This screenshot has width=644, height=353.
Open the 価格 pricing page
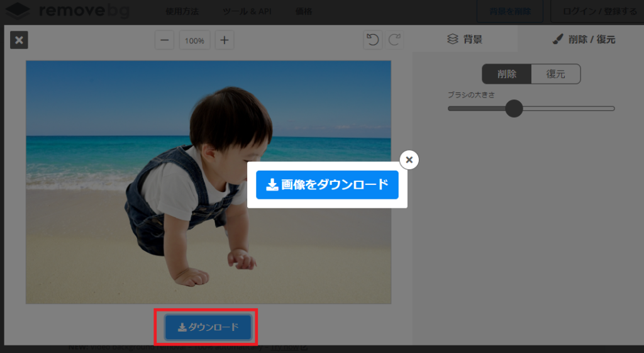(303, 11)
